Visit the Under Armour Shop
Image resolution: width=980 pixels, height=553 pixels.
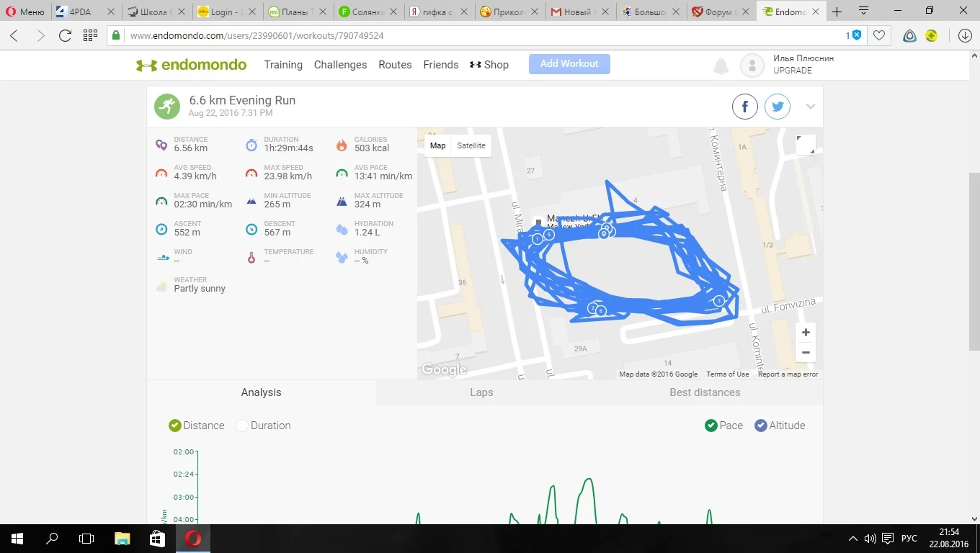[x=489, y=65]
